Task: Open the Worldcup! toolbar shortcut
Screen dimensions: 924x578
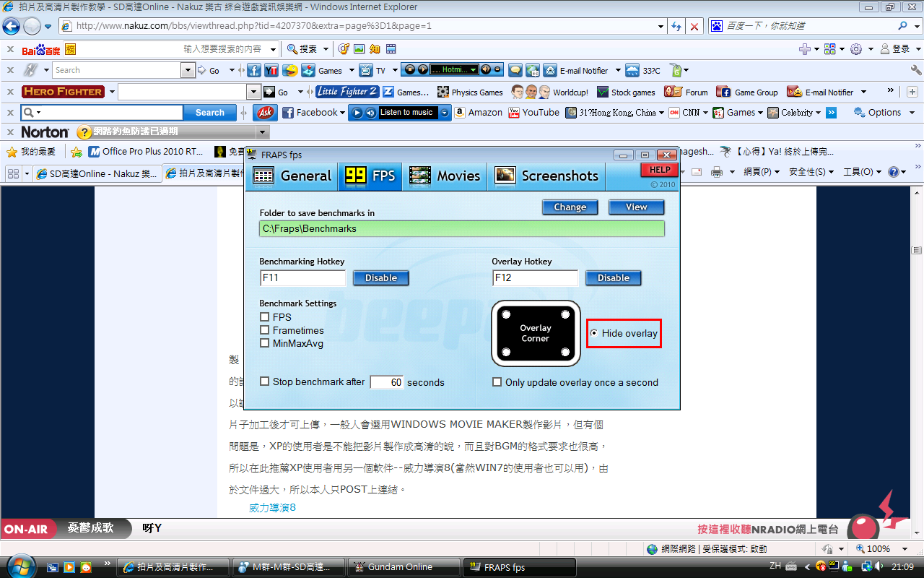Action: pos(550,92)
